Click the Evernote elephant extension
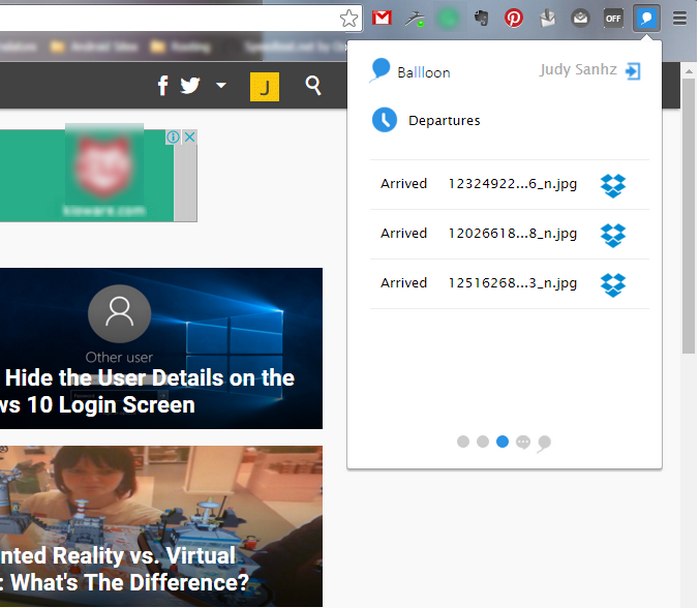The height and width of the screenshot is (608, 700). click(x=480, y=18)
